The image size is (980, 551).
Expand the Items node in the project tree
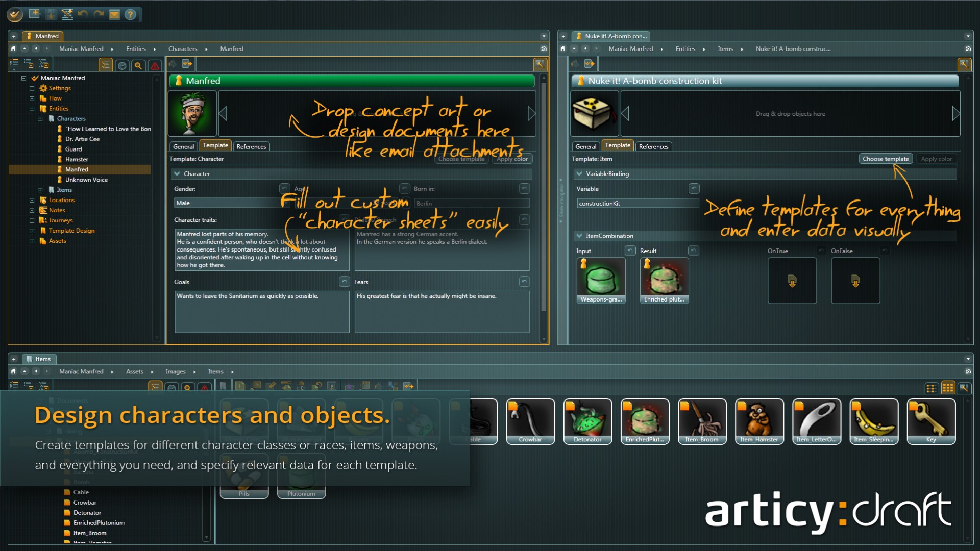pyautogui.click(x=40, y=189)
